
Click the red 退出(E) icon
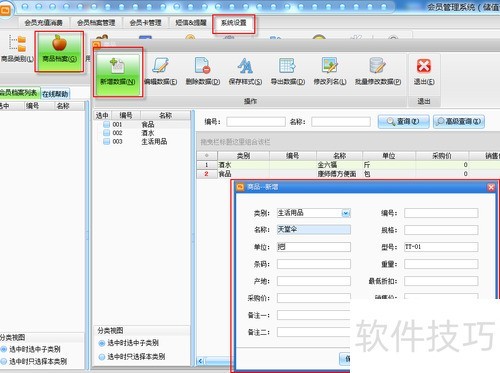(x=424, y=66)
